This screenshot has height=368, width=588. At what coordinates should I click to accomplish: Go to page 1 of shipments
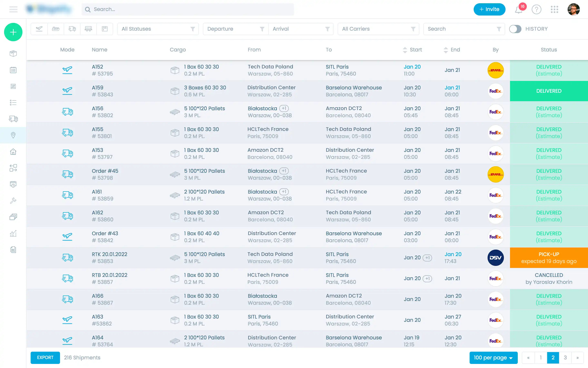pos(541,358)
